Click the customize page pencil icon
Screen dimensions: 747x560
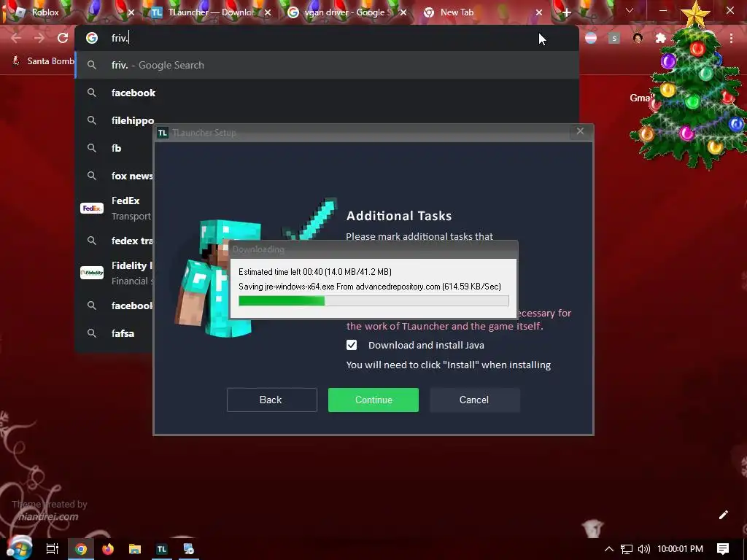[x=723, y=515]
